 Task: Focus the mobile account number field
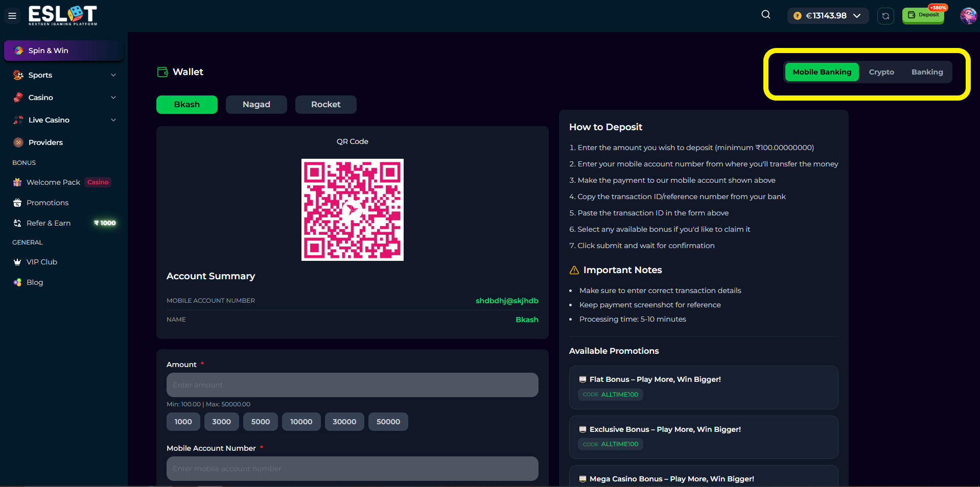click(x=353, y=469)
